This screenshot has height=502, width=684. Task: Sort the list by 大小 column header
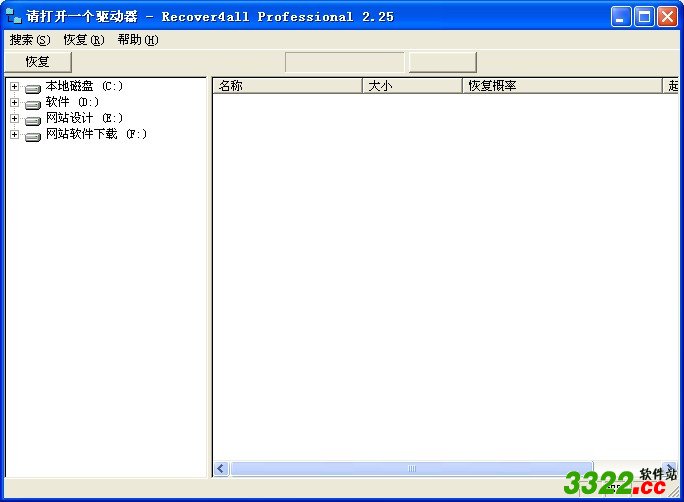pyautogui.click(x=411, y=86)
